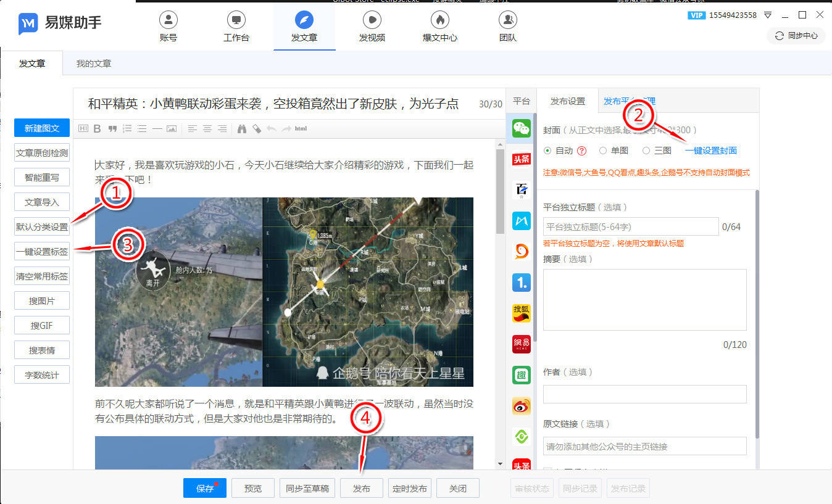The height and width of the screenshot is (504, 832).
Task: Open 搜图片 image search
Action: (42, 301)
